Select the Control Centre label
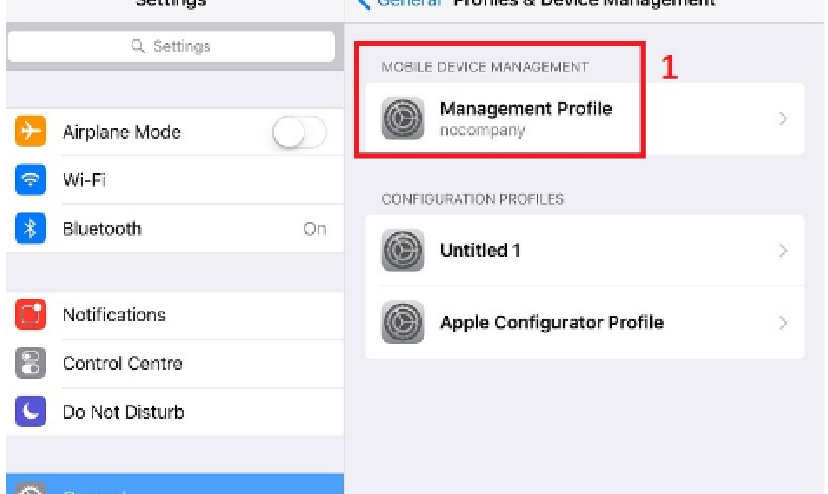 tap(122, 363)
